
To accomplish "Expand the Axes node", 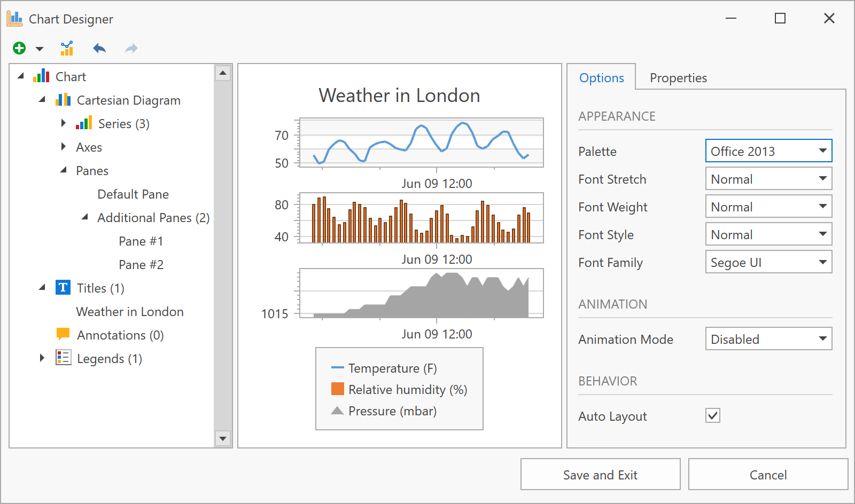I will coord(64,146).
